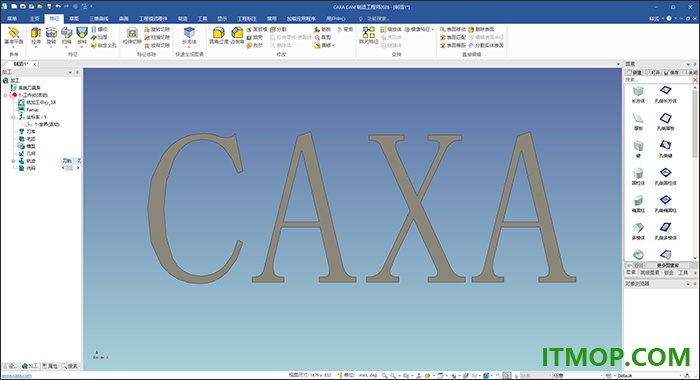
Task: Switch to the 三维曲线 ribbon tab
Action: (x=99, y=19)
